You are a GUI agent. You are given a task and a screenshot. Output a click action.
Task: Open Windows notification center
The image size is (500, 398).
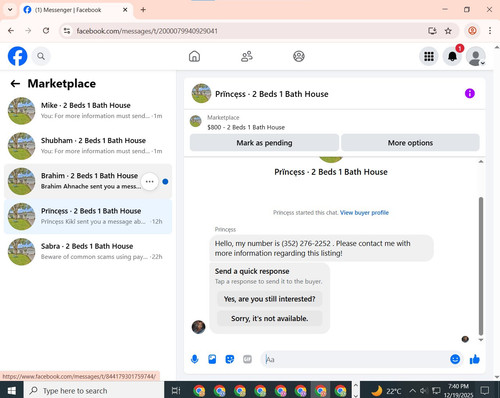[484, 390]
